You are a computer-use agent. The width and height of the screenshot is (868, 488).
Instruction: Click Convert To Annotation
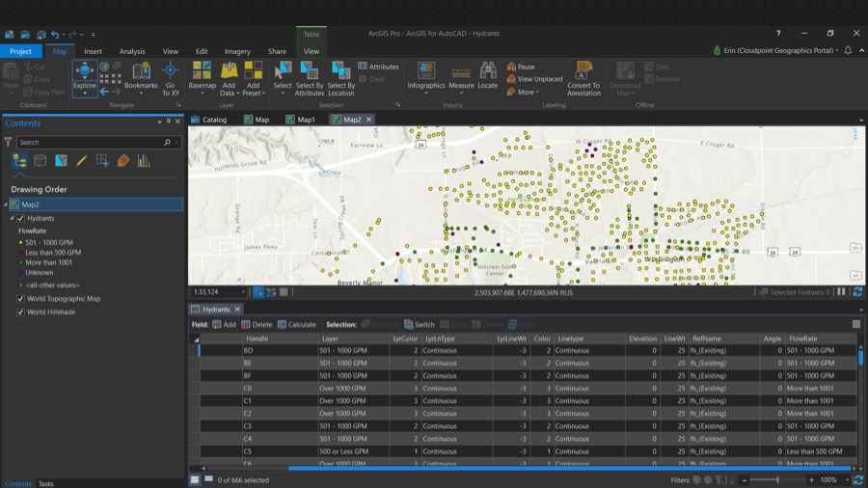[583, 77]
